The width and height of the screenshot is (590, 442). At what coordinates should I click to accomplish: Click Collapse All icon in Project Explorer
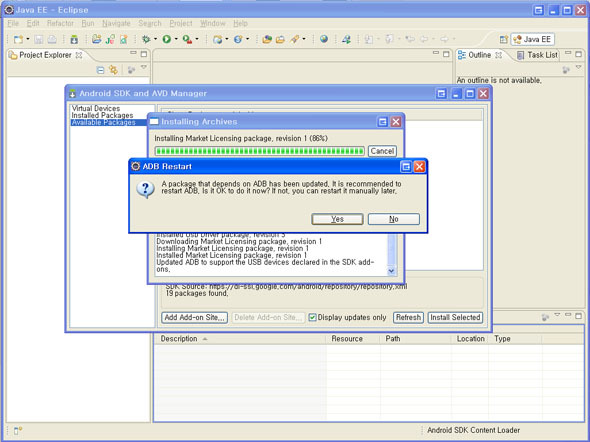coord(100,70)
